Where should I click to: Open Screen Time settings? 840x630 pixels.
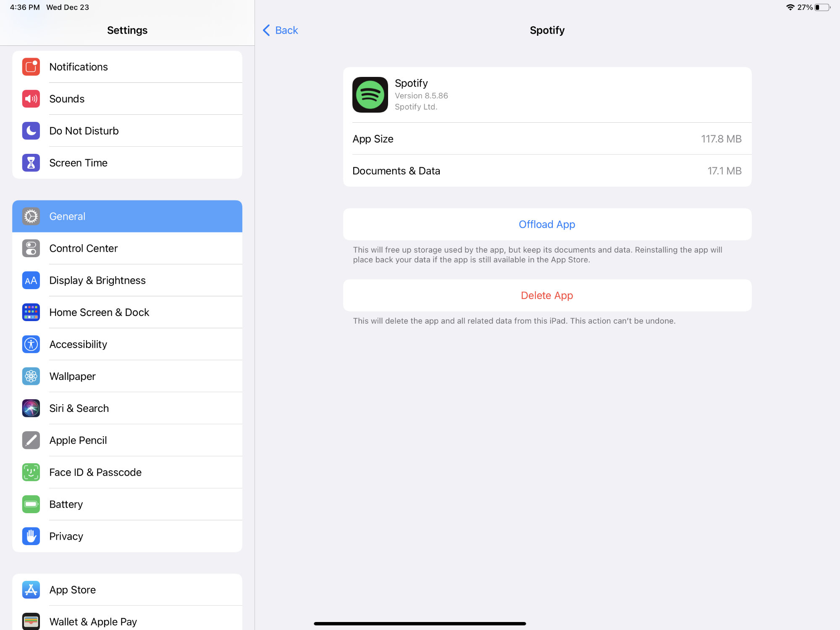pyautogui.click(x=127, y=163)
